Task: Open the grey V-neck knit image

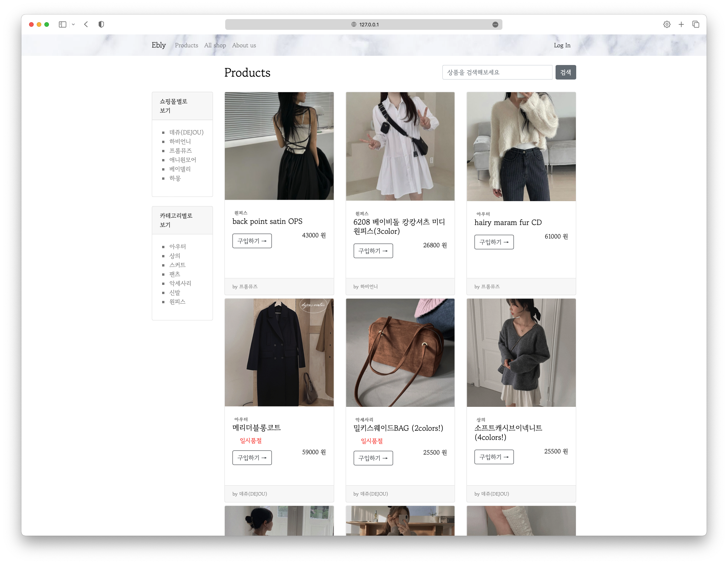Action: 521,353
